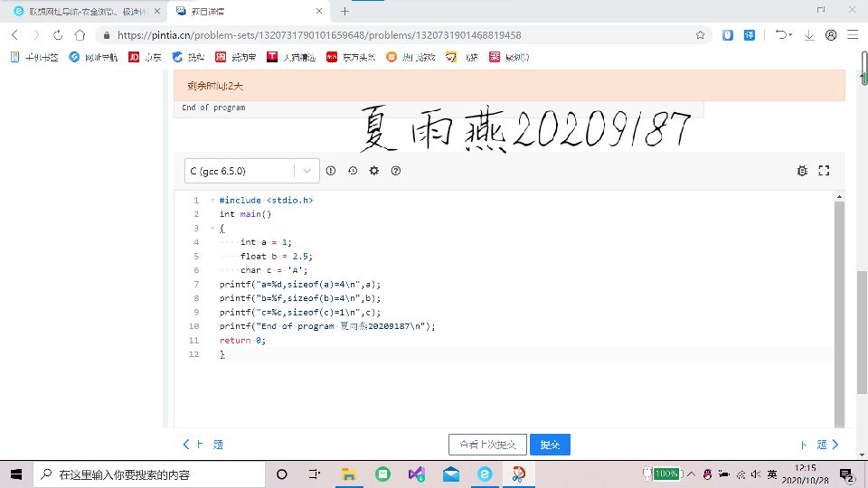This screenshot has width=868, height=488.
Task: Open the second bookmark with blue swirl icon
Action: pos(93,57)
